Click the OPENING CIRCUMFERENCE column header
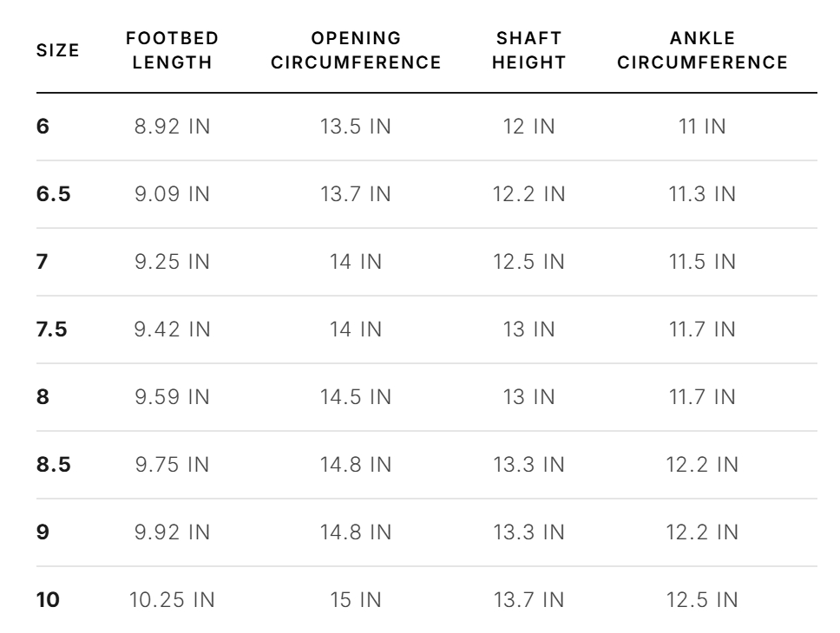The width and height of the screenshot is (840, 633). point(356,50)
